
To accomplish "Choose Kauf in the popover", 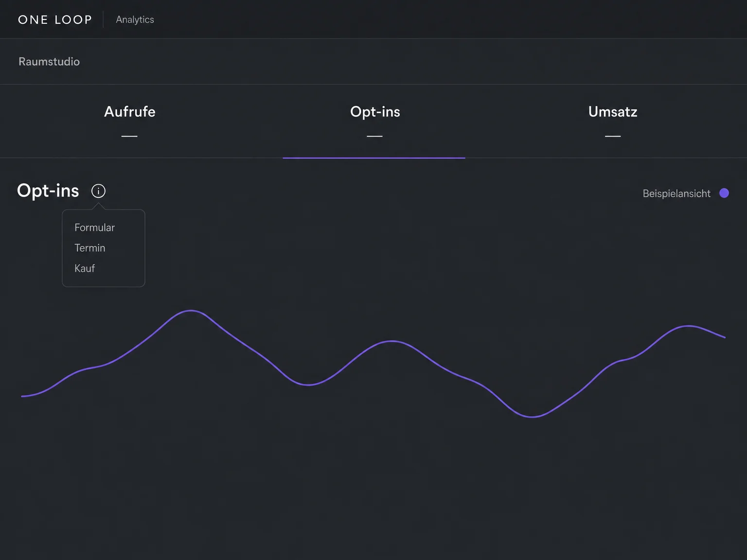I will click(85, 268).
